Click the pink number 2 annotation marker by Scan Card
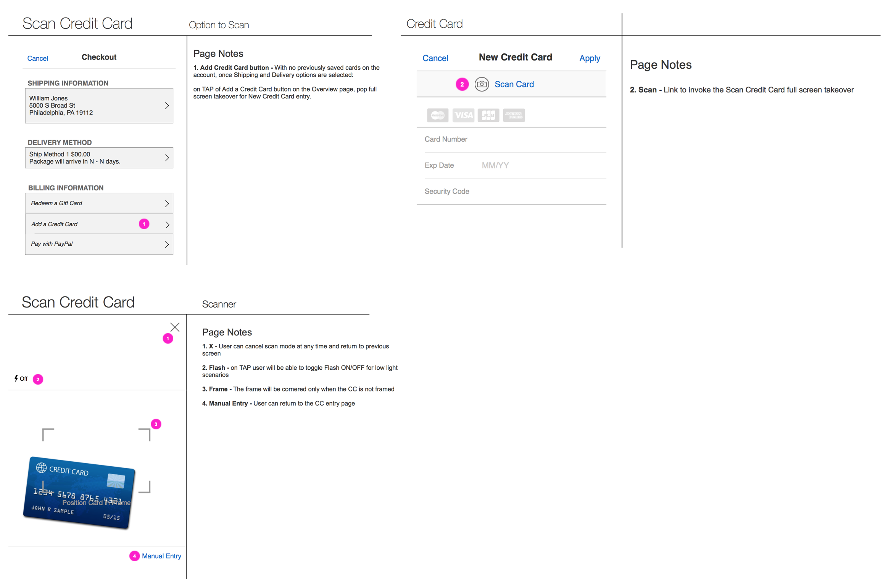 [462, 84]
